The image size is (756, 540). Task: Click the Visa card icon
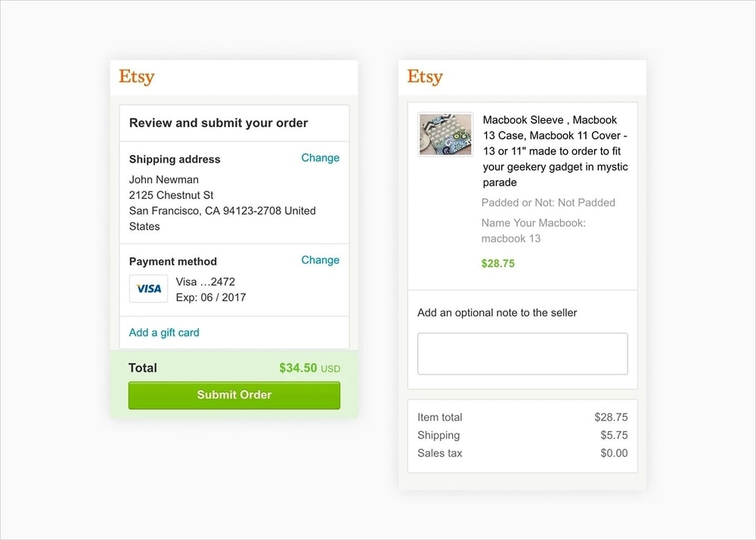point(148,290)
